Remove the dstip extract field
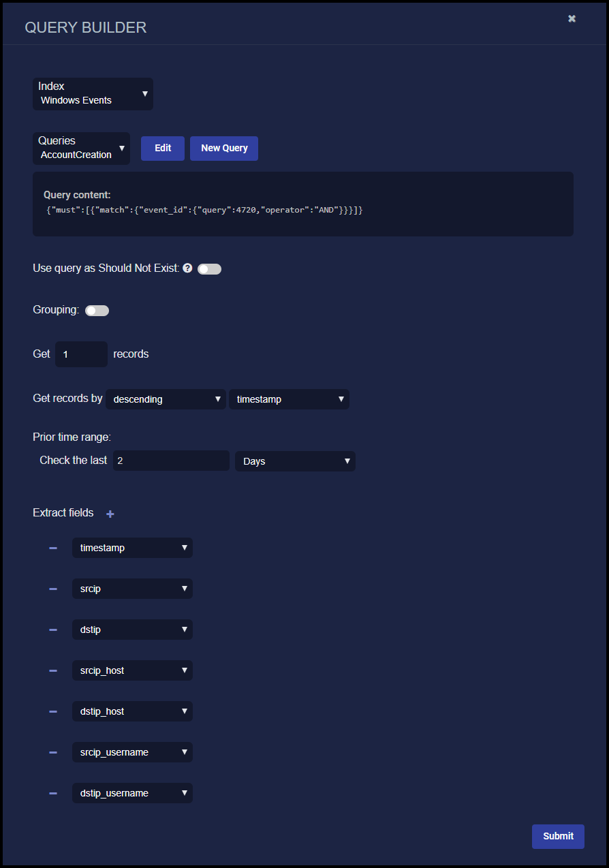609x868 pixels. (x=52, y=630)
